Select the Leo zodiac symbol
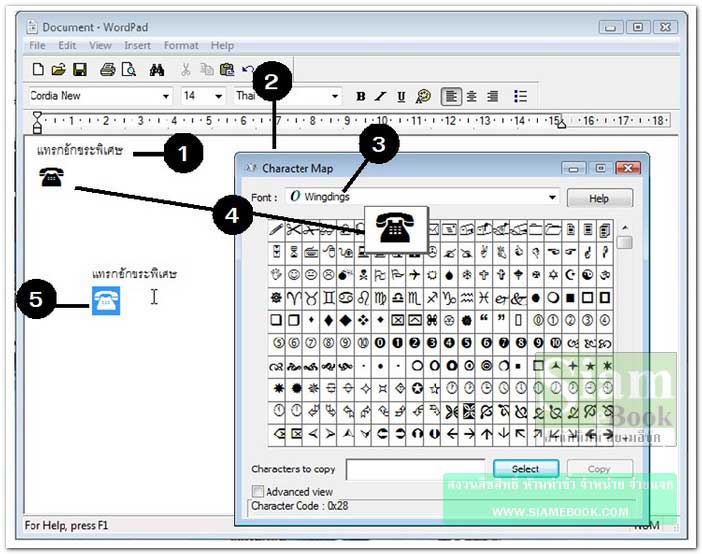702x554 pixels. point(363,298)
